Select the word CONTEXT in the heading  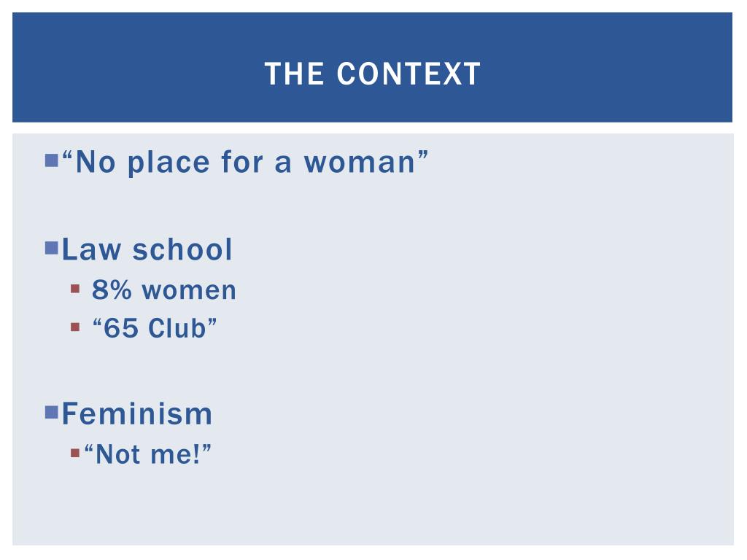pyautogui.click(x=409, y=74)
